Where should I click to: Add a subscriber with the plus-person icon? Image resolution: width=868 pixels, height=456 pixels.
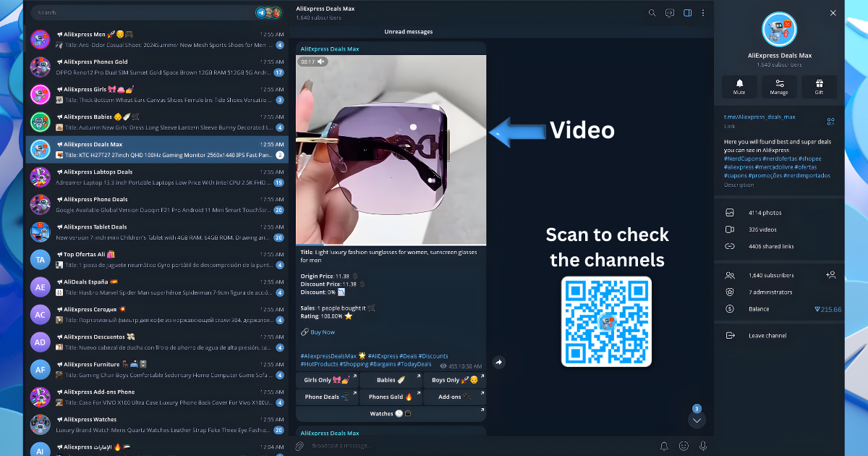831,275
